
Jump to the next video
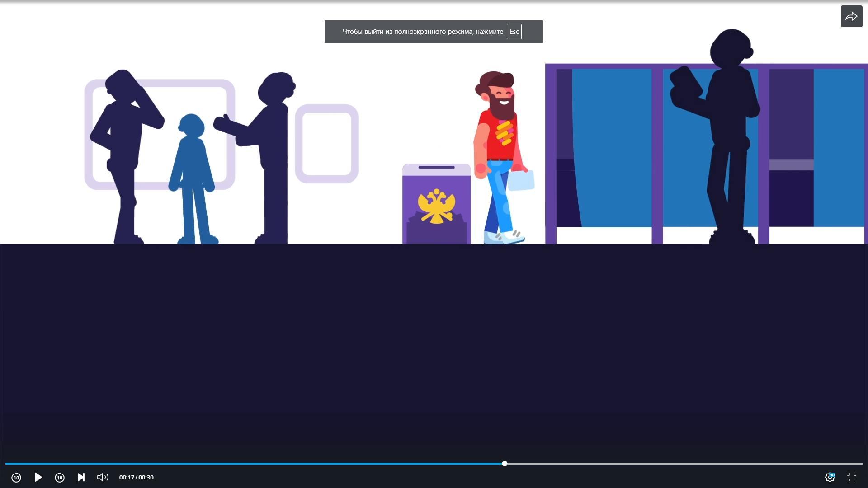(x=81, y=477)
